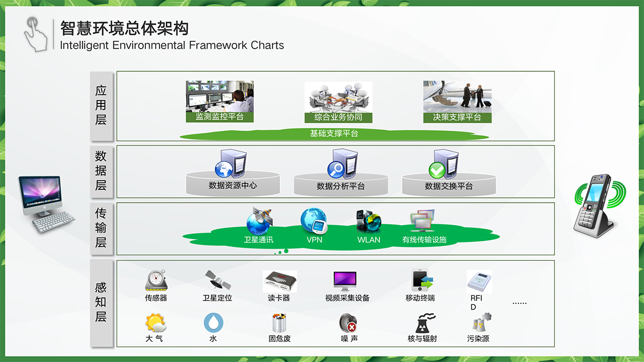Click the 移动终端 phone icon

coord(422,280)
